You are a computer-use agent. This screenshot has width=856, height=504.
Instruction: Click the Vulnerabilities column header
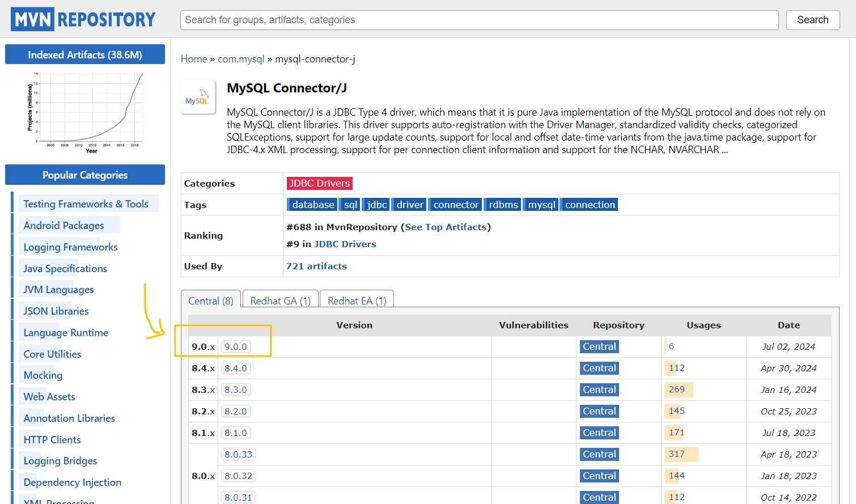pyautogui.click(x=533, y=325)
